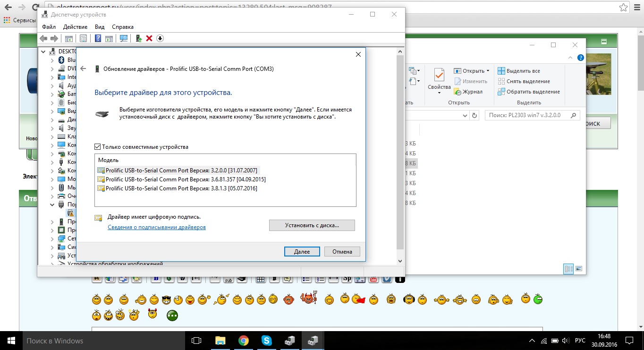Click the sunglasses cool smiley
Viewport: 644px width, 350px height.
(166, 299)
